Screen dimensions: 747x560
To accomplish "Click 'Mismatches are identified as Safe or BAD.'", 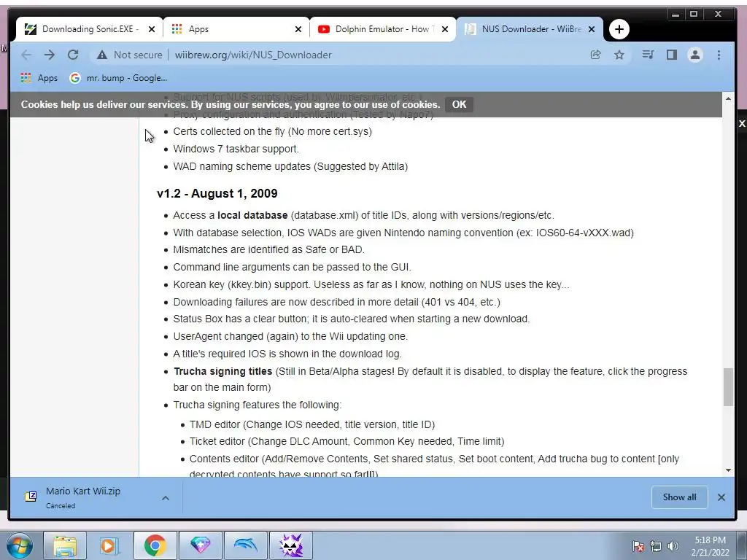I will [268, 249].
